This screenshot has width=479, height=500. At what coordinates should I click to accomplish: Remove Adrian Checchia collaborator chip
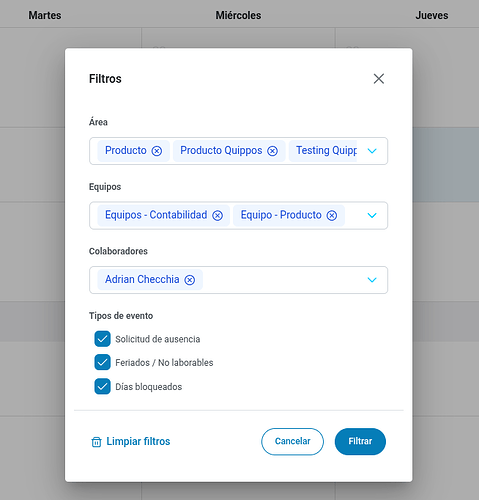pyautogui.click(x=190, y=280)
